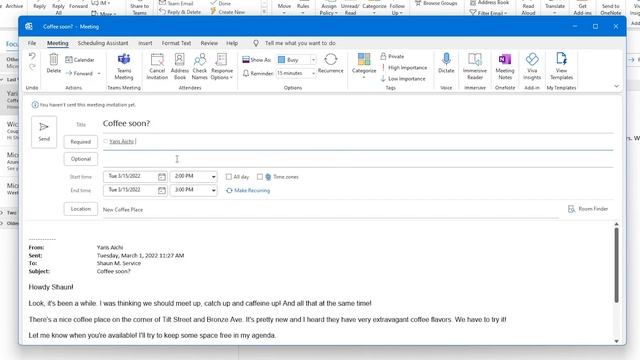The image size is (640, 360).
Task: Click Cancel Invitation icon
Action: click(157, 67)
